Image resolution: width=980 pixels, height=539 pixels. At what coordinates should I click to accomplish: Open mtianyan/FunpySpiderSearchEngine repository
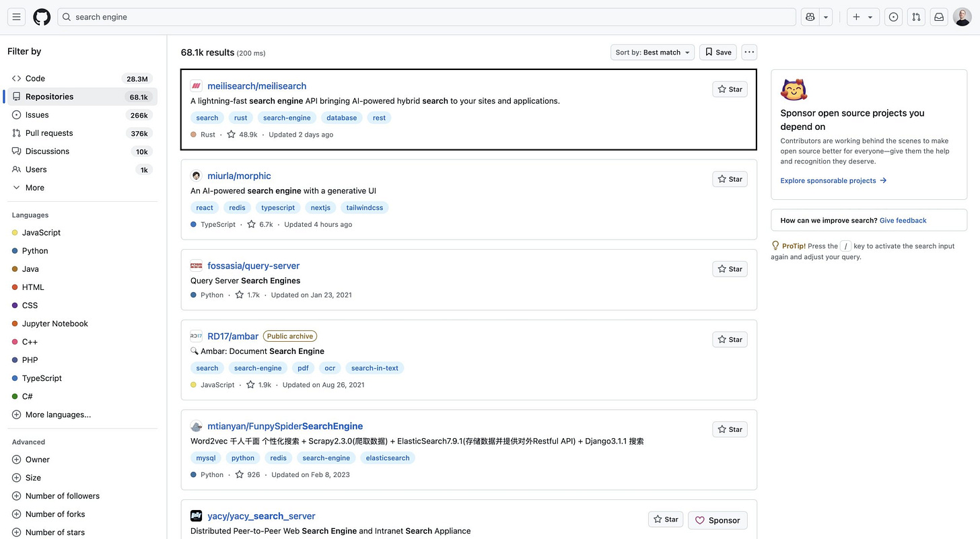tap(285, 427)
